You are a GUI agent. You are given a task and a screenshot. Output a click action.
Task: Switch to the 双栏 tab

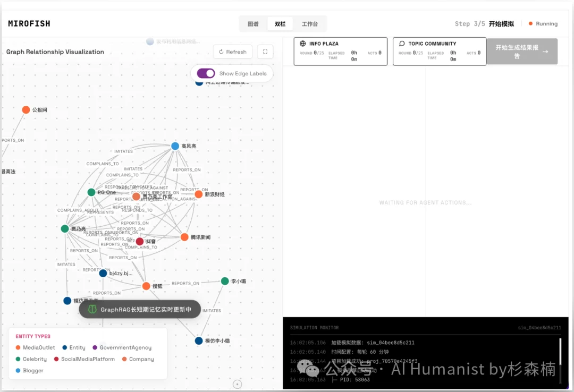[280, 24]
